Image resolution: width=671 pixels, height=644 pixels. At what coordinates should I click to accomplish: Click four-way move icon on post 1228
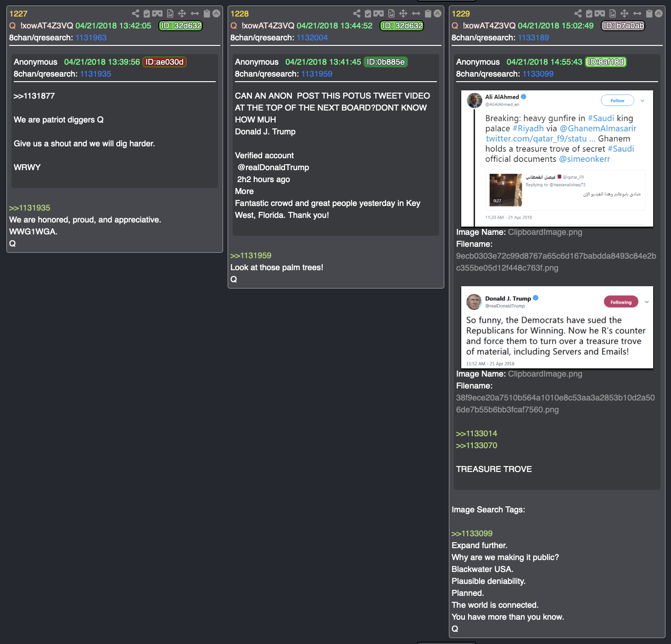403,14
